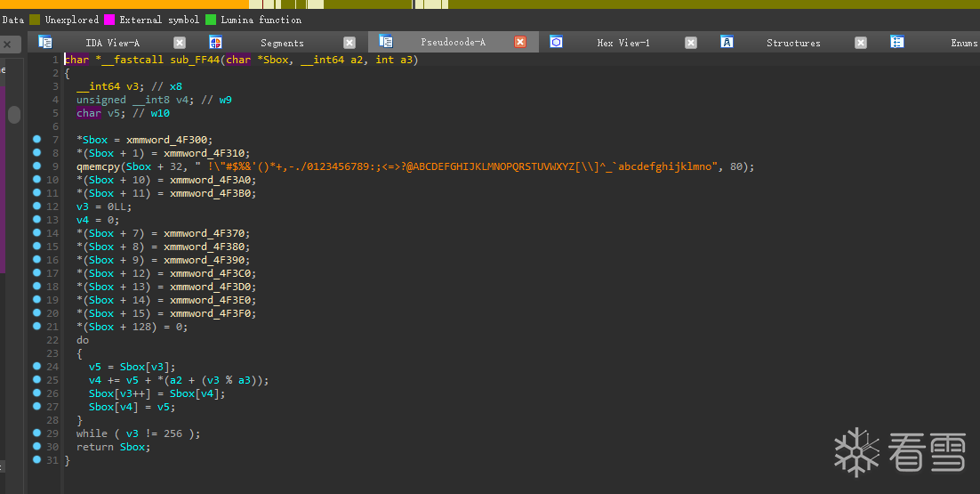Click the Pseudocode-A tab icon

(386, 41)
